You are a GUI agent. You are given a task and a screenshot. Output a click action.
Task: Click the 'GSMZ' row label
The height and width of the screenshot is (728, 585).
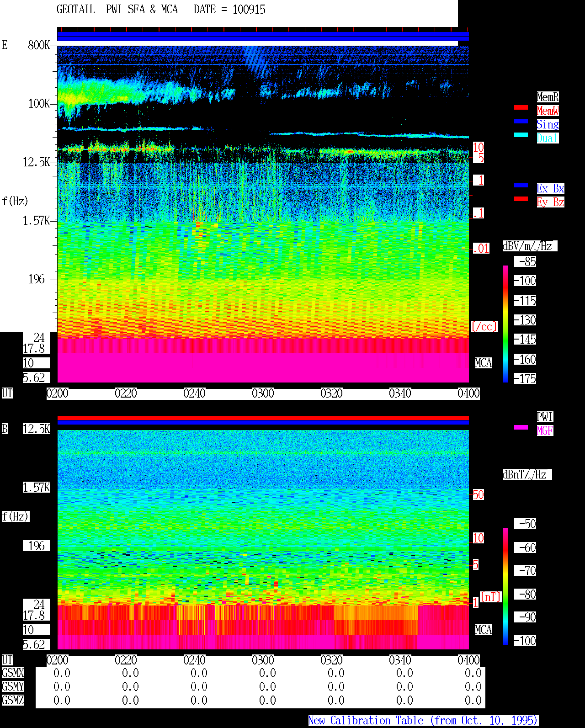pyautogui.click(x=13, y=700)
